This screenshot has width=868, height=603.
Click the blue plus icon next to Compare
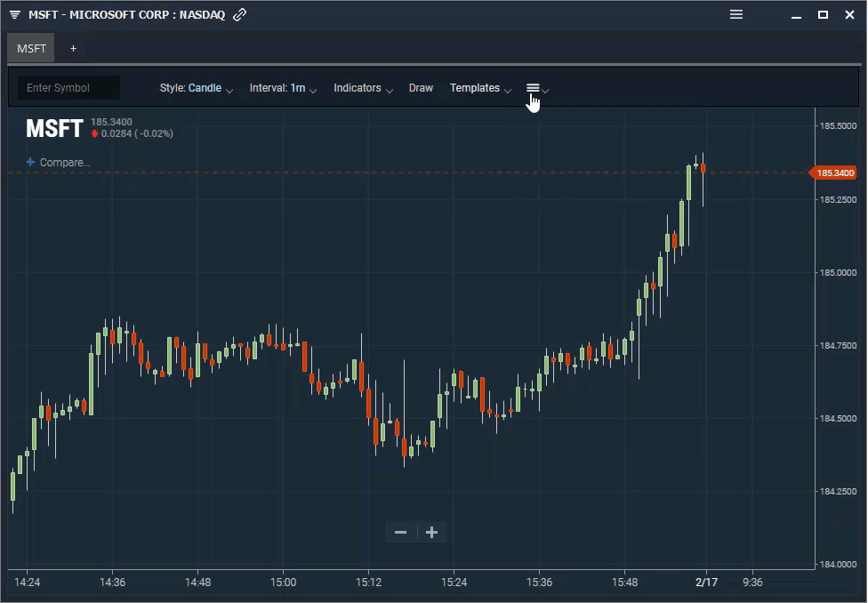click(32, 162)
